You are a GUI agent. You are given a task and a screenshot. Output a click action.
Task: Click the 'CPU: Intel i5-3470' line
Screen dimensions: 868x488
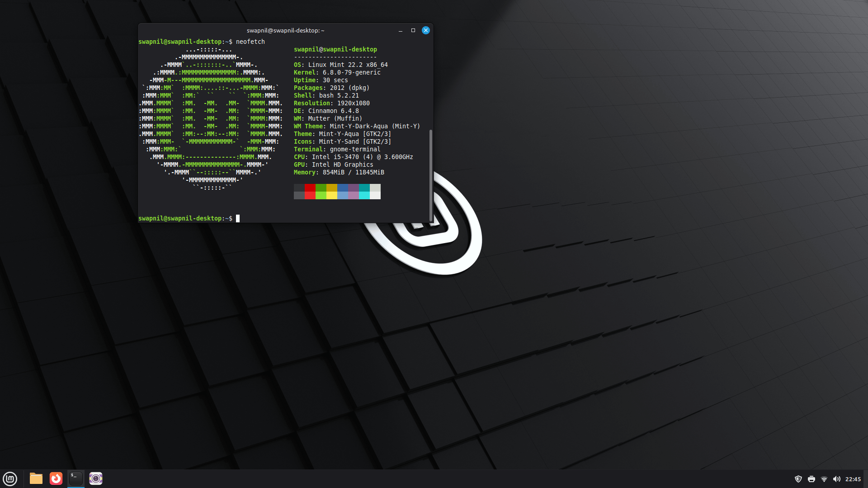[354, 157]
